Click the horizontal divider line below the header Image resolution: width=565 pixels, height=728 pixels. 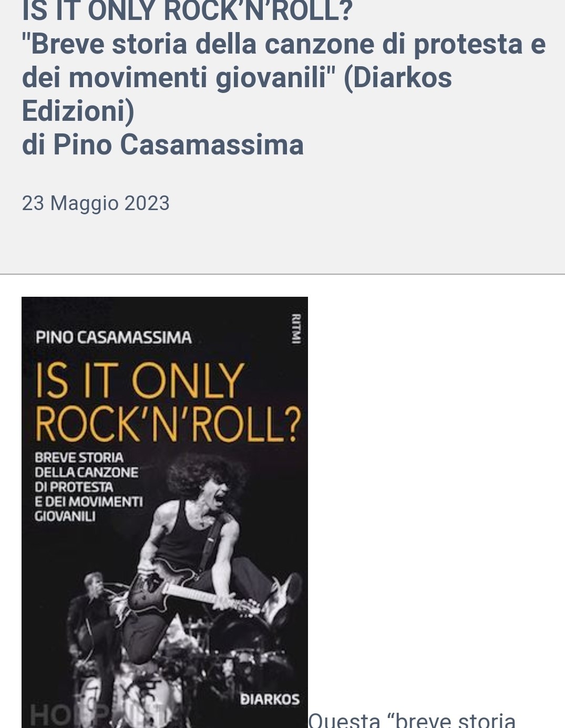tap(282, 274)
